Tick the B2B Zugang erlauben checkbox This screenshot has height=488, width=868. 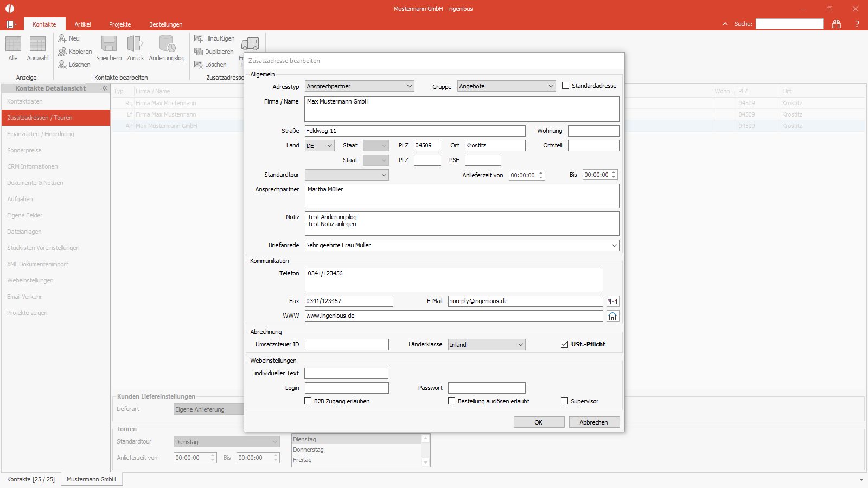(308, 401)
